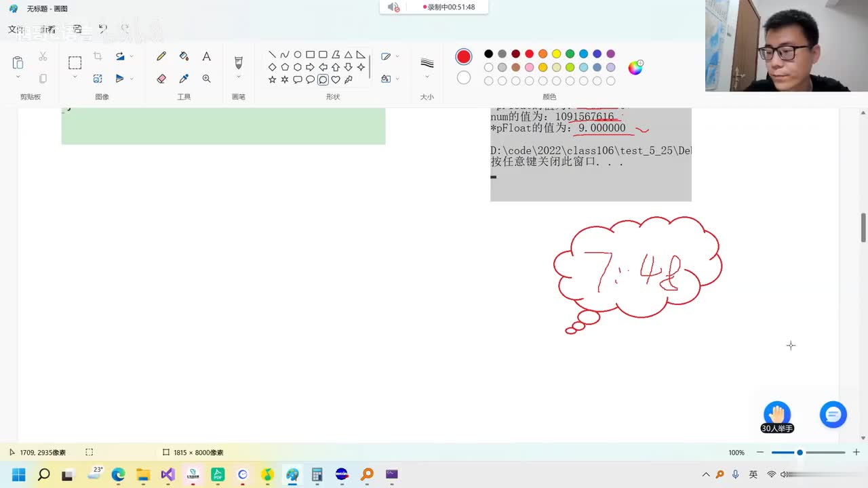Select the Fill bucket tool
Image resolution: width=868 pixels, height=488 pixels.
(184, 56)
